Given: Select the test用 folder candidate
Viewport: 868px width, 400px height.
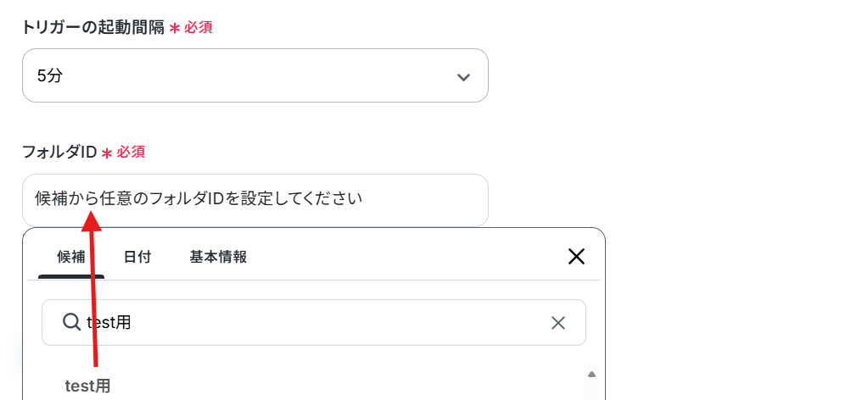Looking at the screenshot, I should click(88, 386).
